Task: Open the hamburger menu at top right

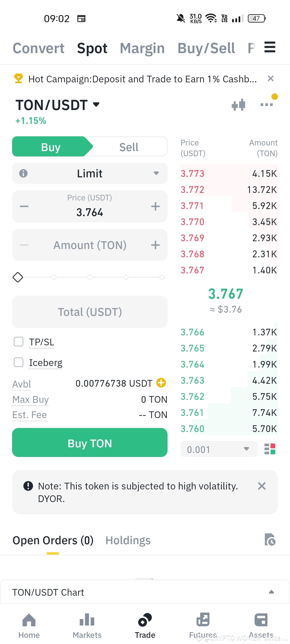Action: coord(270,47)
